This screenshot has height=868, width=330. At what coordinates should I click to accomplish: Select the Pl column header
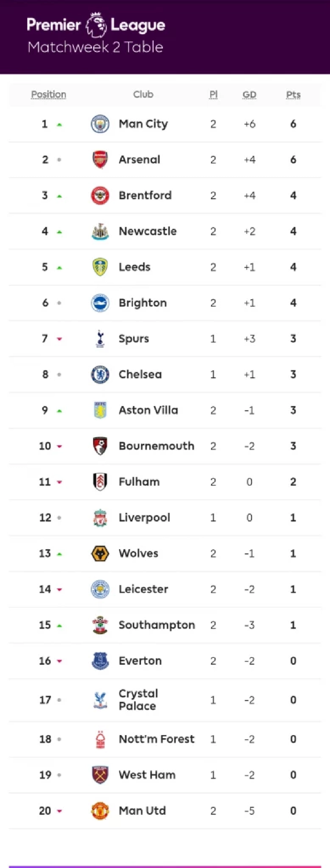[213, 94]
